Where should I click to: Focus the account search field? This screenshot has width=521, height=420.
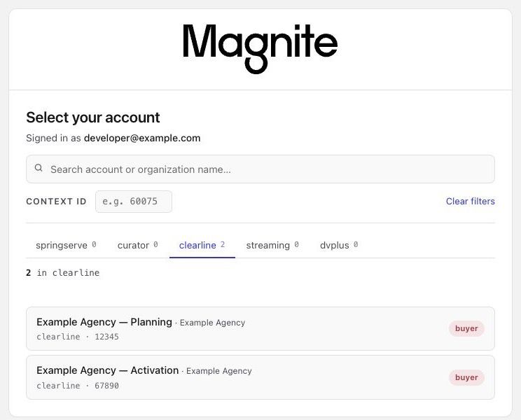coord(260,169)
